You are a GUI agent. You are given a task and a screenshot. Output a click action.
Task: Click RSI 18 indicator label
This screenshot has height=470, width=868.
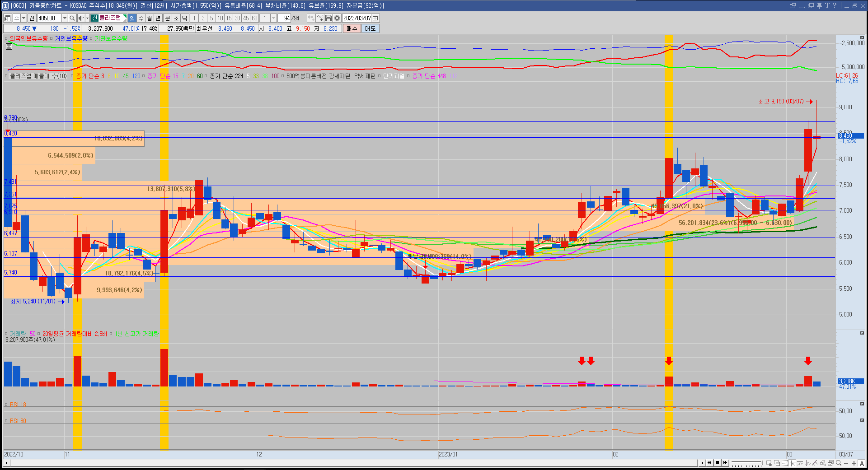(x=18, y=405)
